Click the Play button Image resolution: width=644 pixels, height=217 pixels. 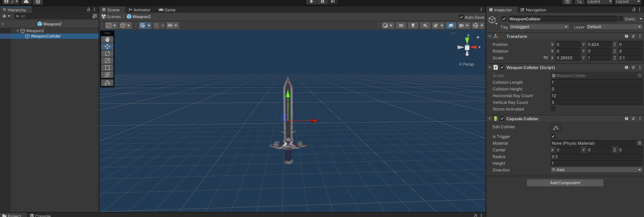311,2
